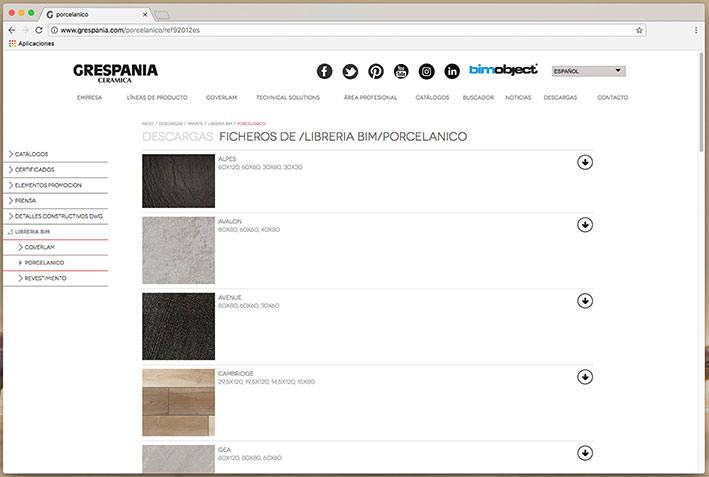The image size is (709, 477).
Task: Download the CAMBRIDGE BIM file
Action: [x=585, y=377]
